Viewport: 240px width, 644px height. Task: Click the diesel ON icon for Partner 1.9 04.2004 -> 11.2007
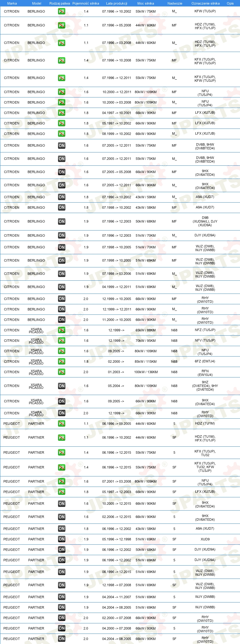coord(62,597)
